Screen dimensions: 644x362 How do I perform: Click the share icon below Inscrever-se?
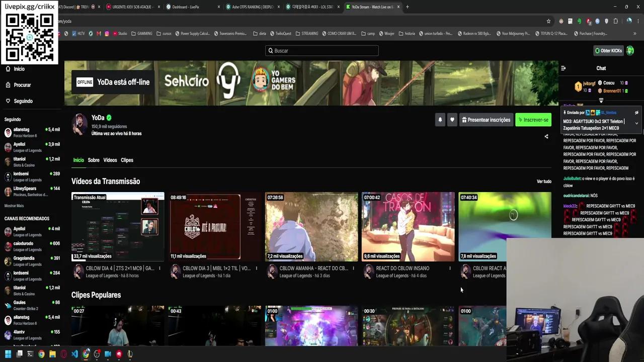tap(546, 136)
